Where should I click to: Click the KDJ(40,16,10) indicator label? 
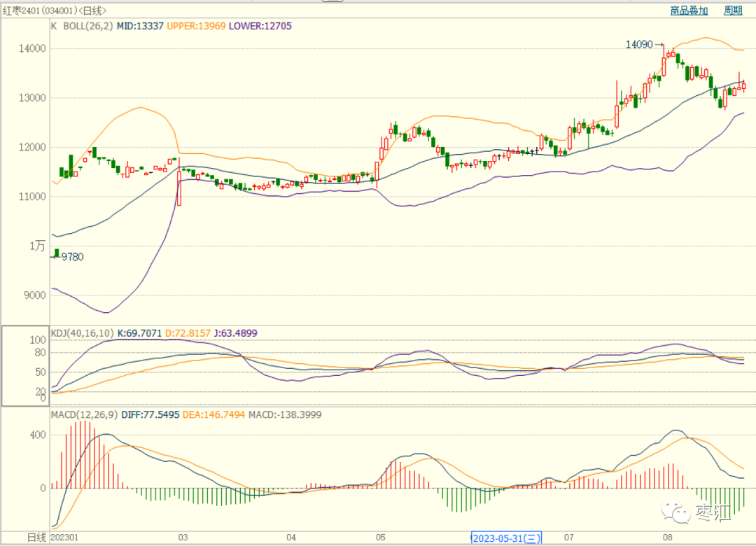[x=83, y=332]
